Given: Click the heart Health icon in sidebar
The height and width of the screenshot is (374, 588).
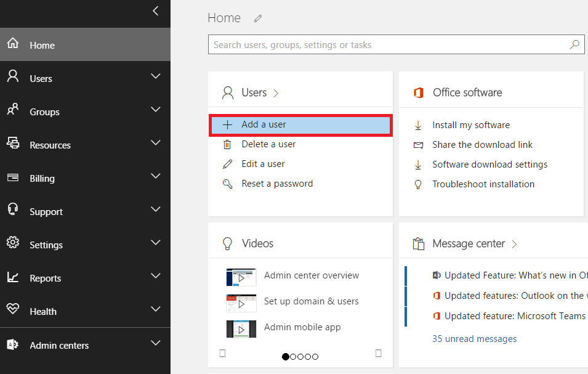Looking at the screenshot, I should click(x=13, y=311).
